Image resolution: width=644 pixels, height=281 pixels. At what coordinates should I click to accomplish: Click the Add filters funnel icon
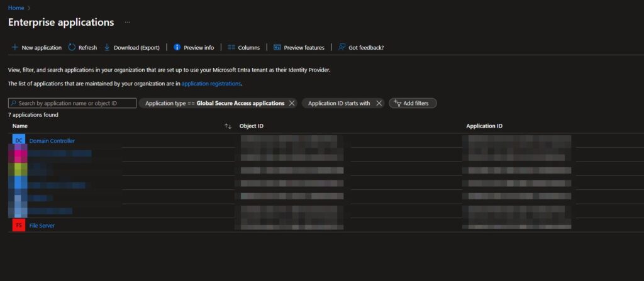[397, 103]
